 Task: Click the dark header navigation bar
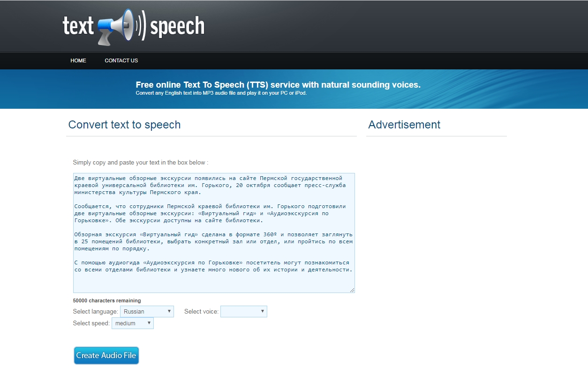coord(328,60)
